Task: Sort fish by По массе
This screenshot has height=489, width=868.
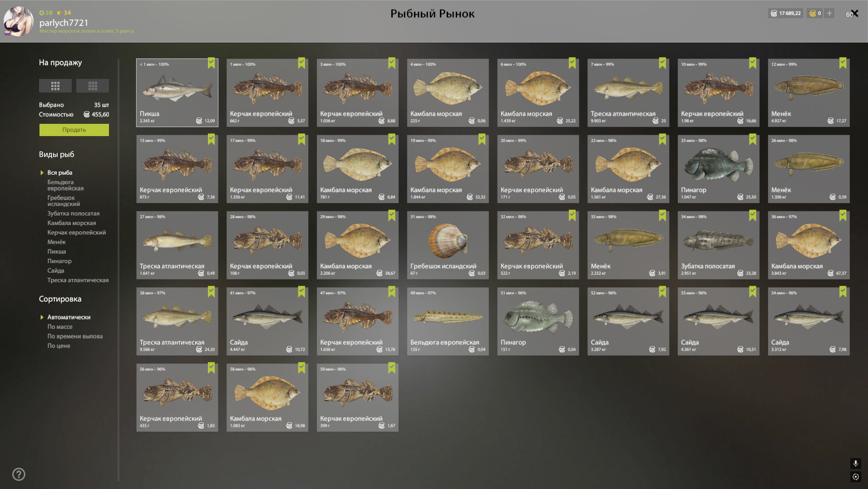Action: coord(60,327)
